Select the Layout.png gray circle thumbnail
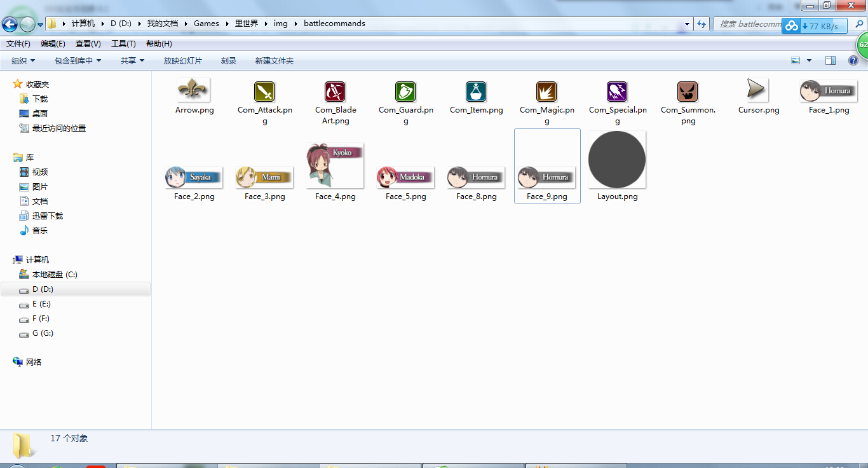 coord(617,160)
